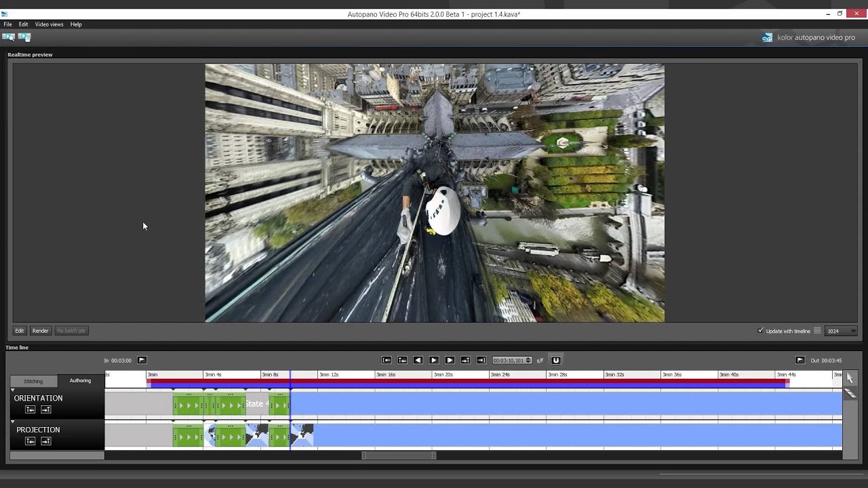Screen dimensions: 868x488
Task: Click the kolor autopano video pro logo
Action: pyautogui.click(x=808, y=38)
